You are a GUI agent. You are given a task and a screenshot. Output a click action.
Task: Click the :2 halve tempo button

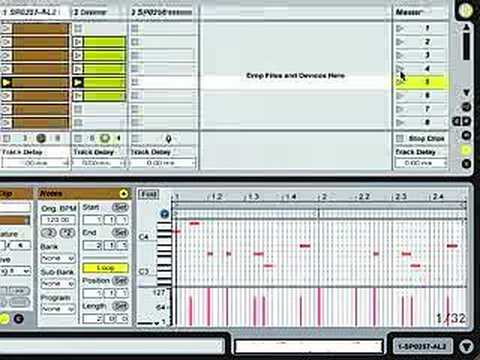(49, 233)
